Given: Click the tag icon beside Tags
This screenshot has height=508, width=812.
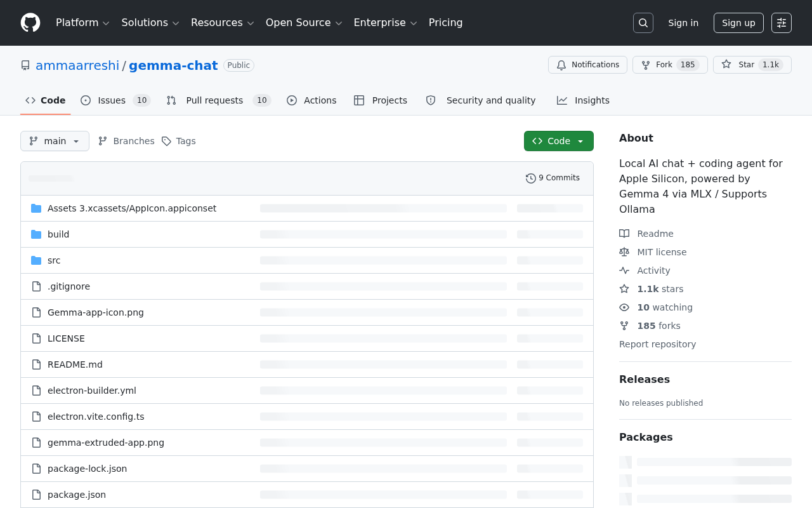Looking at the screenshot, I should [x=166, y=141].
